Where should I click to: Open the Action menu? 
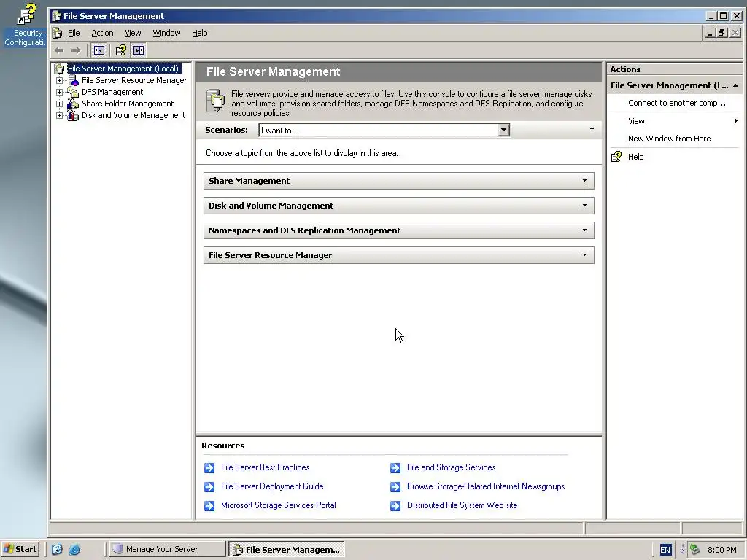tap(102, 33)
